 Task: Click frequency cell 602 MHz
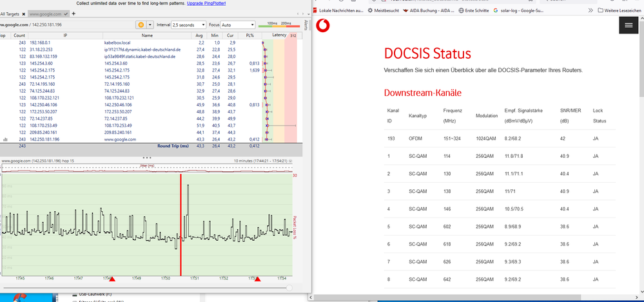[x=447, y=227]
